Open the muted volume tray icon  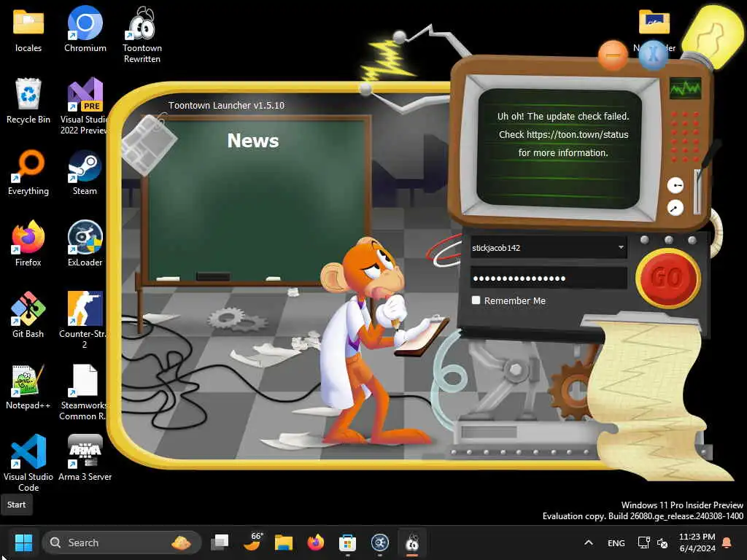pos(662,542)
